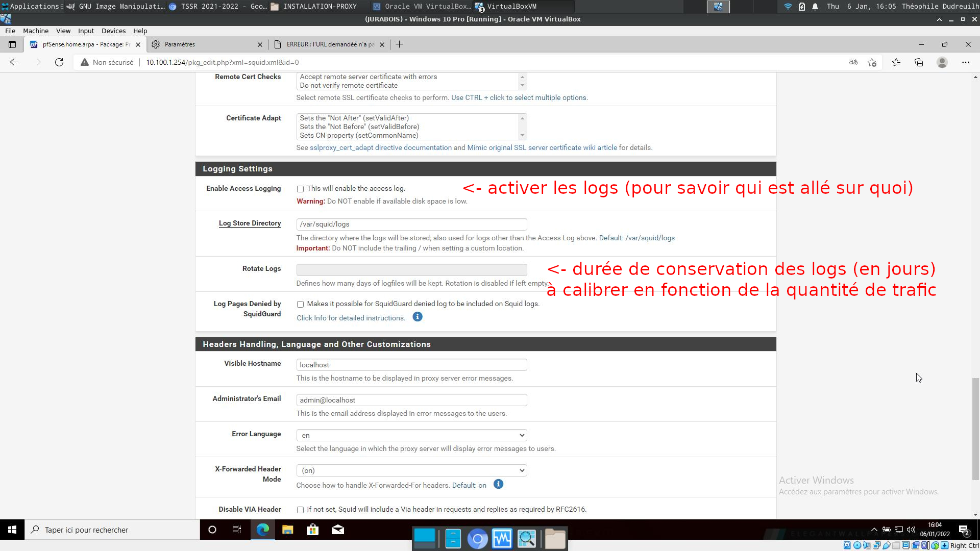980x551 pixels.
Task: Open the info icon next to SquidGuard instructions
Action: [417, 317]
